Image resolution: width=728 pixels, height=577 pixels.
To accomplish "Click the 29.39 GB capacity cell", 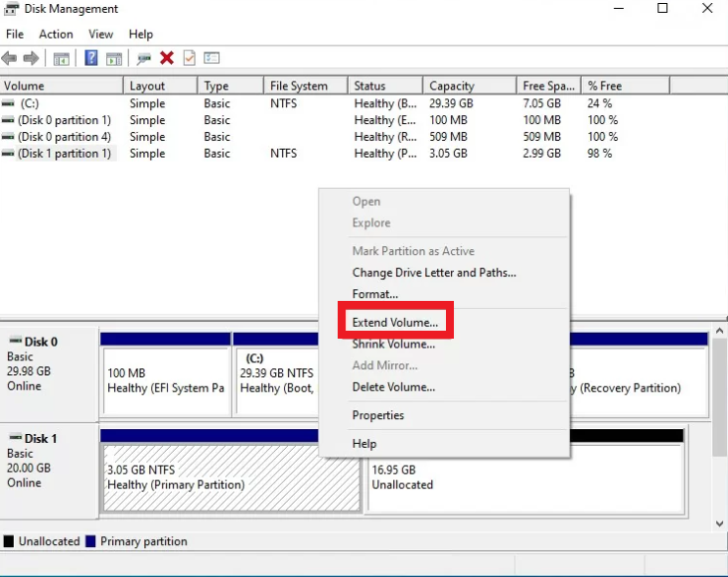I will (x=451, y=103).
